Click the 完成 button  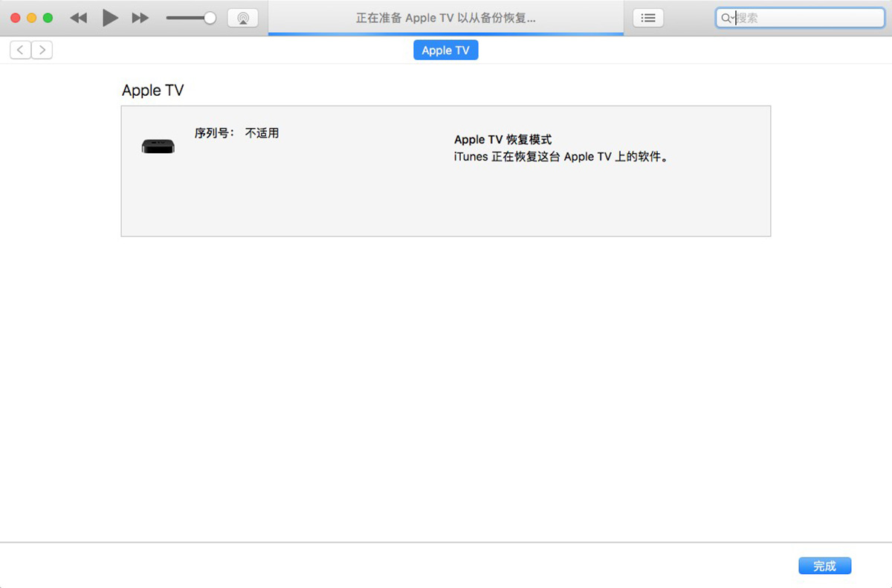824,566
